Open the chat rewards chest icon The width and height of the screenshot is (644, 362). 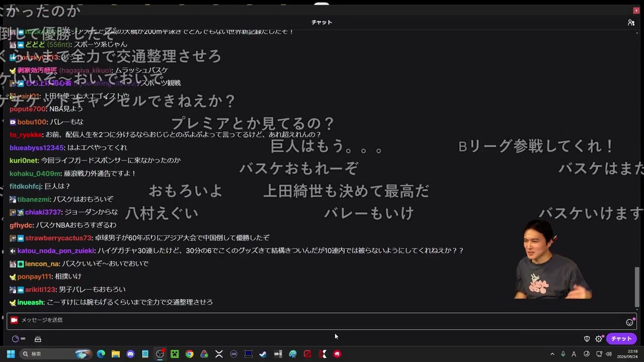point(38,339)
